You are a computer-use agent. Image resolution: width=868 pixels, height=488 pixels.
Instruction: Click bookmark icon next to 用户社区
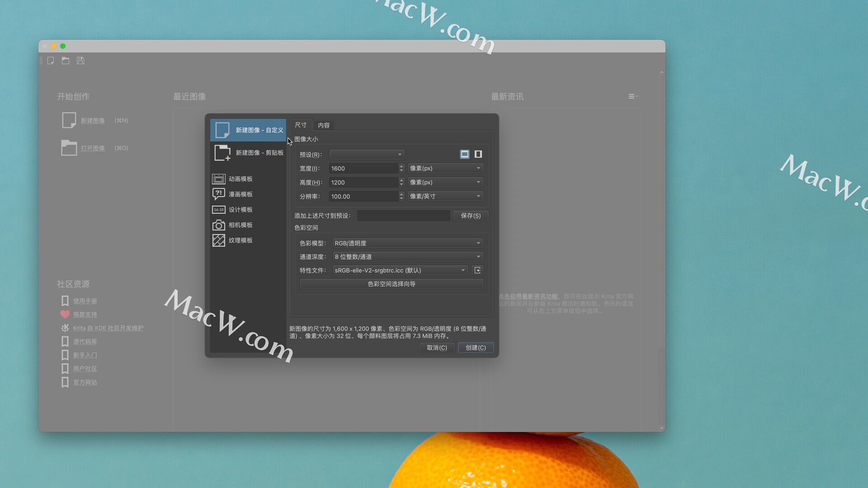[65, 369]
